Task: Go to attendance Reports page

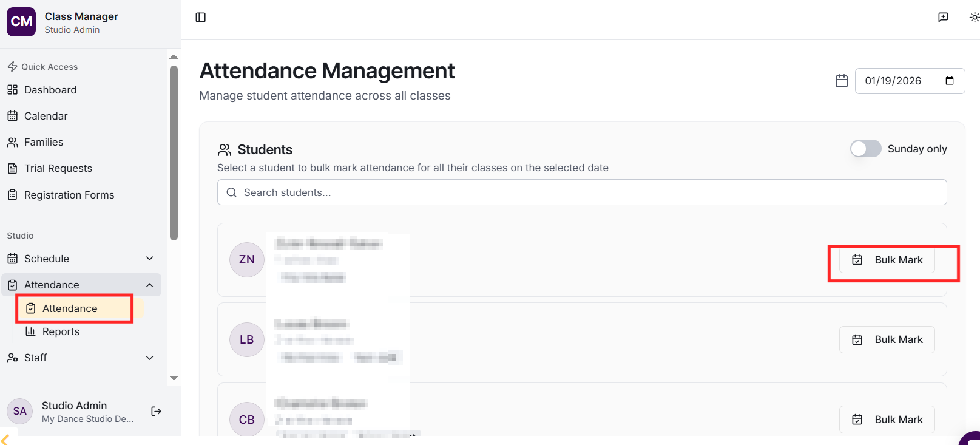Action: tap(61, 331)
